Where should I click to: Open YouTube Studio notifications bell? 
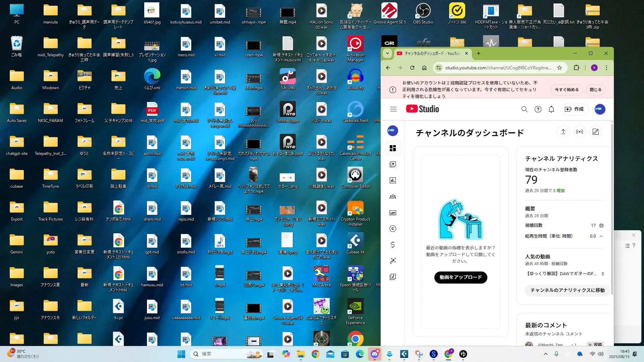(551, 109)
